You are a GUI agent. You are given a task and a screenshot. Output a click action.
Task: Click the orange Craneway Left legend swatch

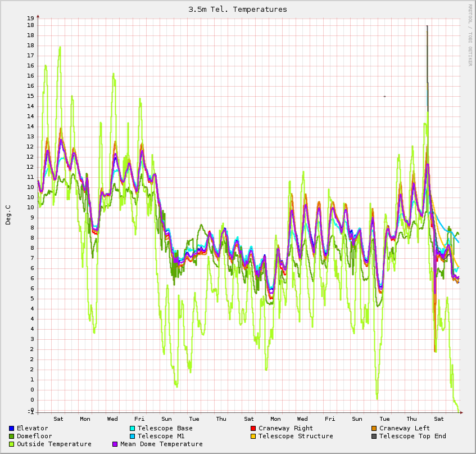click(x=374, y=429)
